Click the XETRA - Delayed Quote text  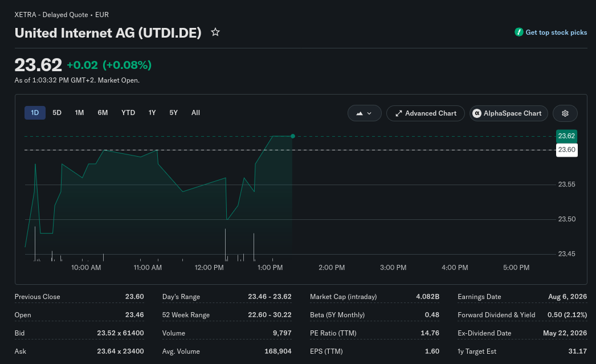[x=51, y=15]
